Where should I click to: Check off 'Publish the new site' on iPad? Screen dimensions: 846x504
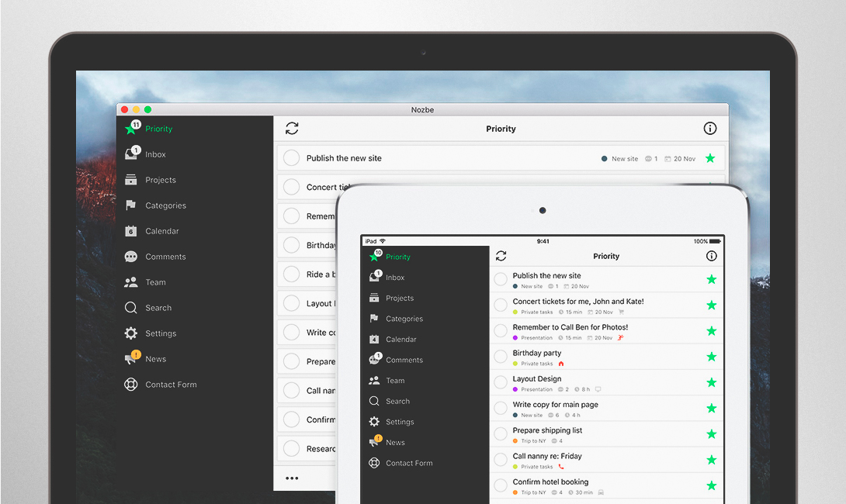[x=501, y=278]
